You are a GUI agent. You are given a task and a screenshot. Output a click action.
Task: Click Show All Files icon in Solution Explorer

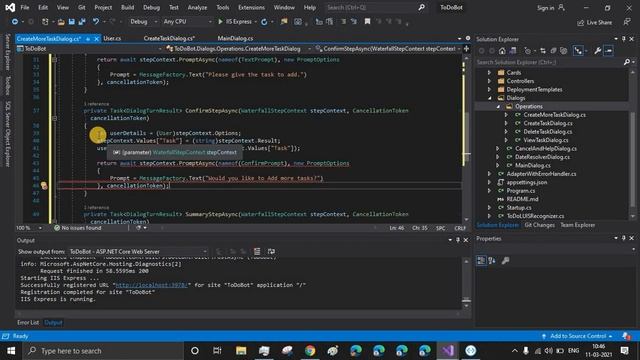(x=564, y=51)
